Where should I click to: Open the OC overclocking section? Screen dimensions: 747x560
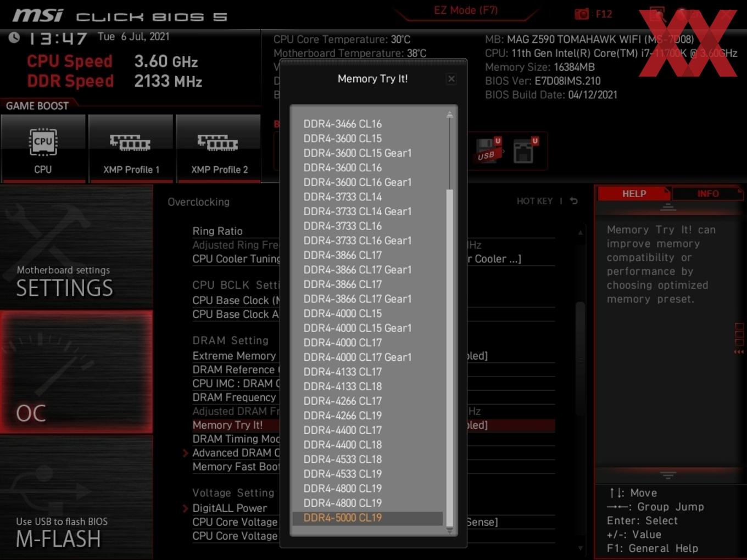(76, 372)
